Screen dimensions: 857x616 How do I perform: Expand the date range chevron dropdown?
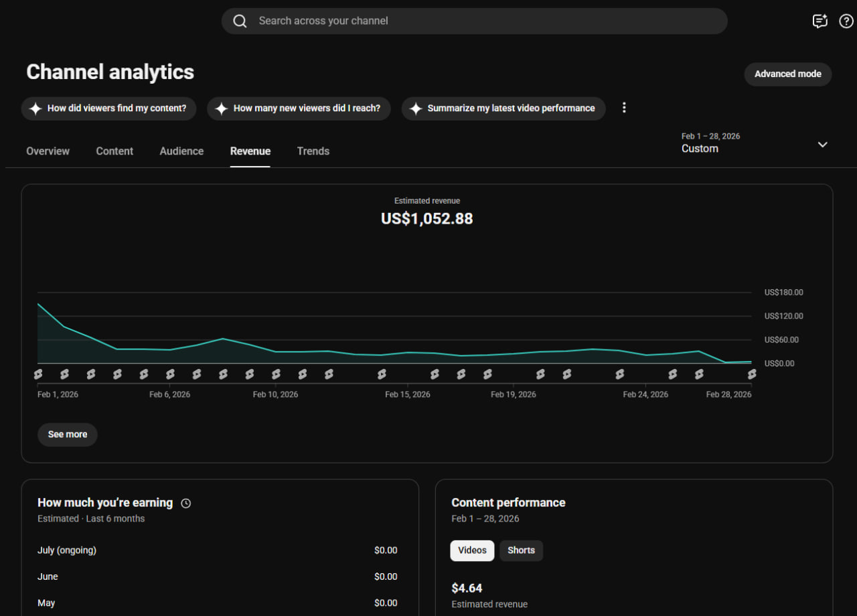point(823,144)
